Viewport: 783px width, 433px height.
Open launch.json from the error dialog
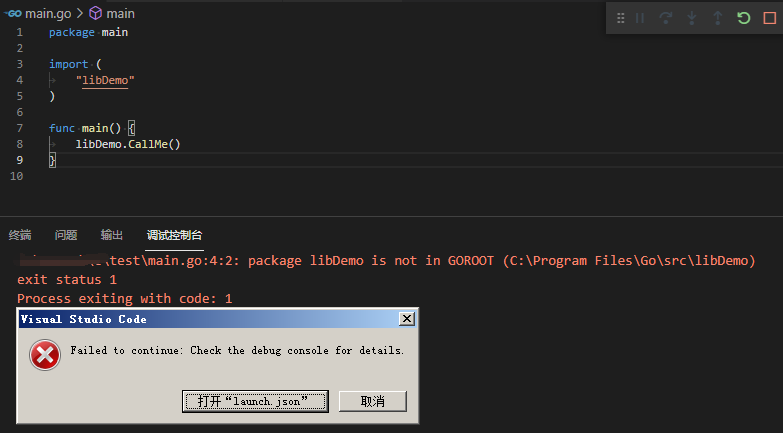[x=255, y=401]
